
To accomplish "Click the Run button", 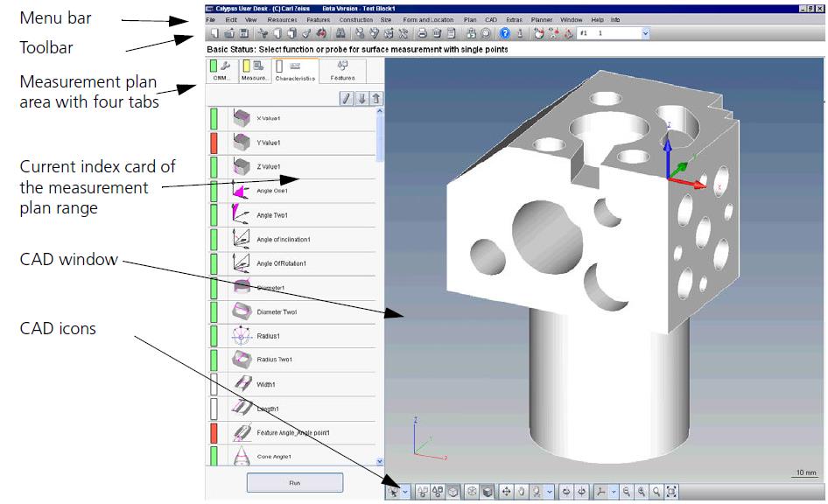I will point(295,482).
